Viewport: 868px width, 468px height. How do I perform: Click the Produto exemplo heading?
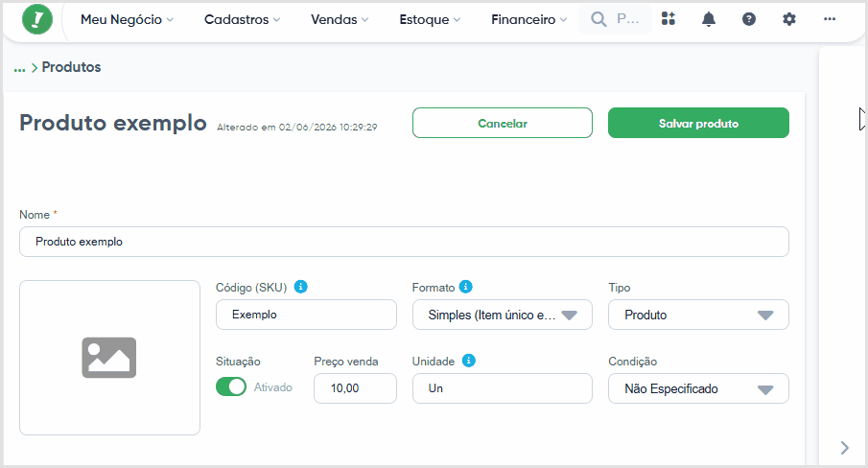tap(113, 123)
